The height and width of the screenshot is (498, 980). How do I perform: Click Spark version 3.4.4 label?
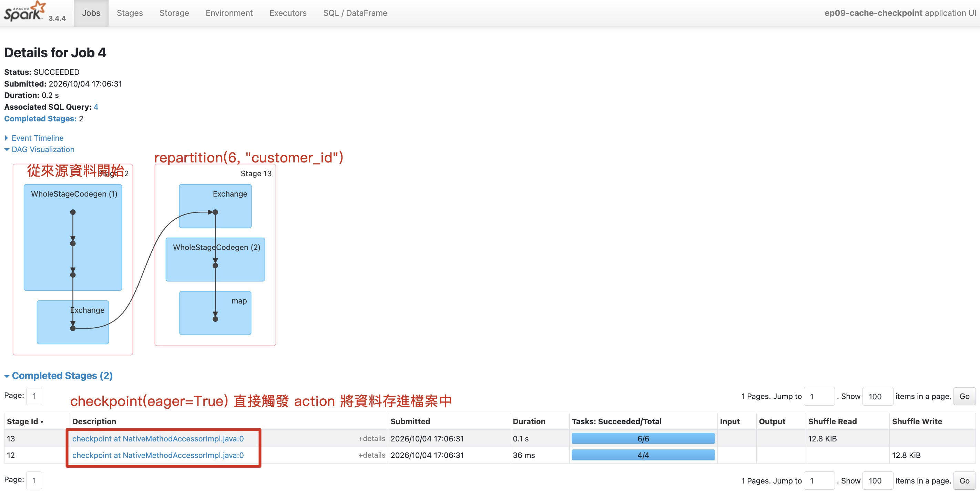click(x=57, y=18)
